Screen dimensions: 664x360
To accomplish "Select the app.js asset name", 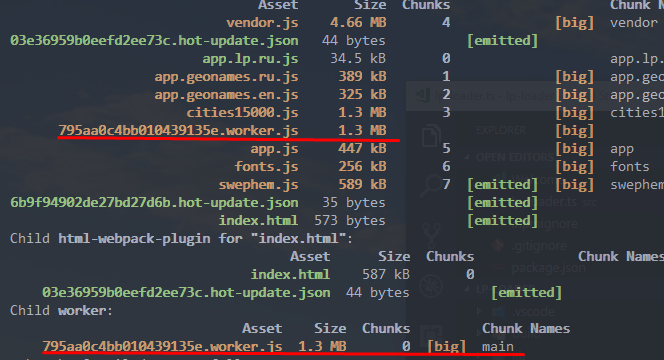I will pos(274,149).
